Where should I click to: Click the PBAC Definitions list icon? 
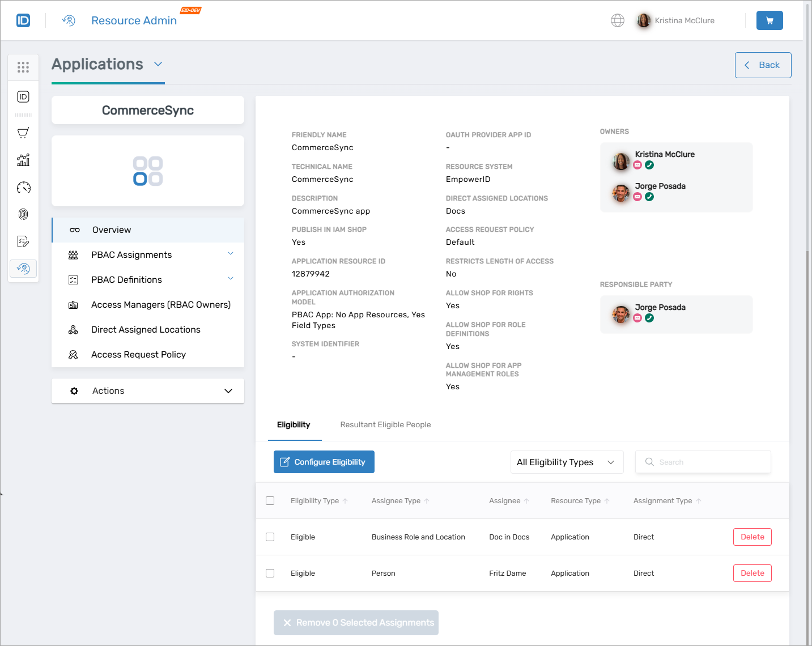(x=73, y=280)
